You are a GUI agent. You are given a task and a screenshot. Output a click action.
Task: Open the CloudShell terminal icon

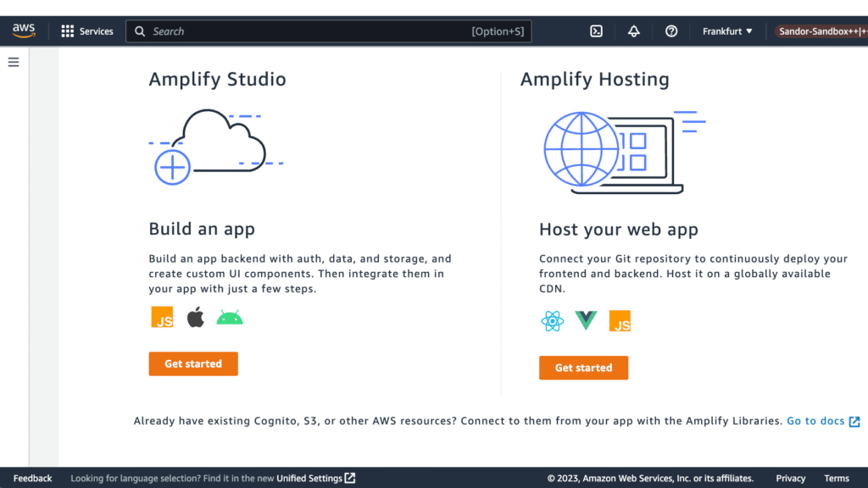point(596,31)
